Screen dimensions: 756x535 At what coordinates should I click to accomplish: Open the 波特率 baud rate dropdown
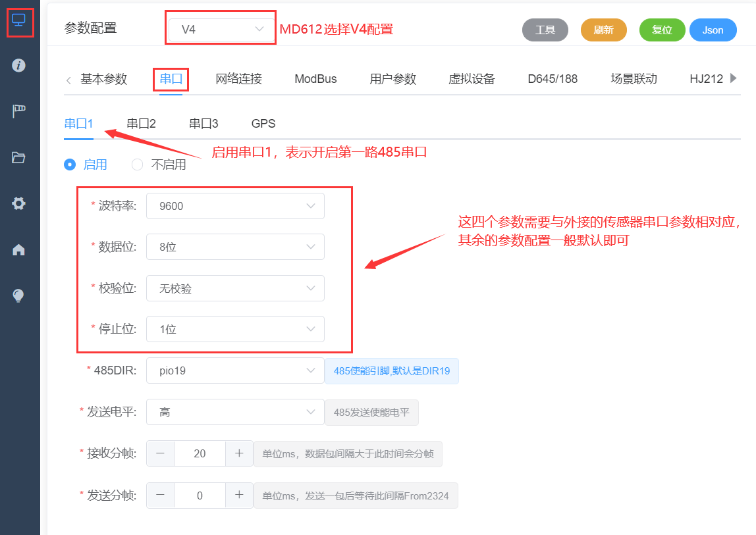click(235, 206)
